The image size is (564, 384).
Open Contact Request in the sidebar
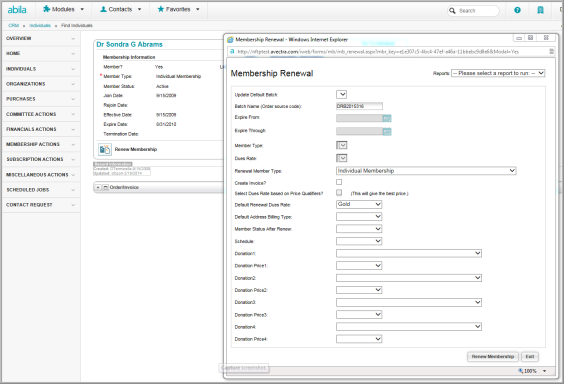tap(41, 205)
